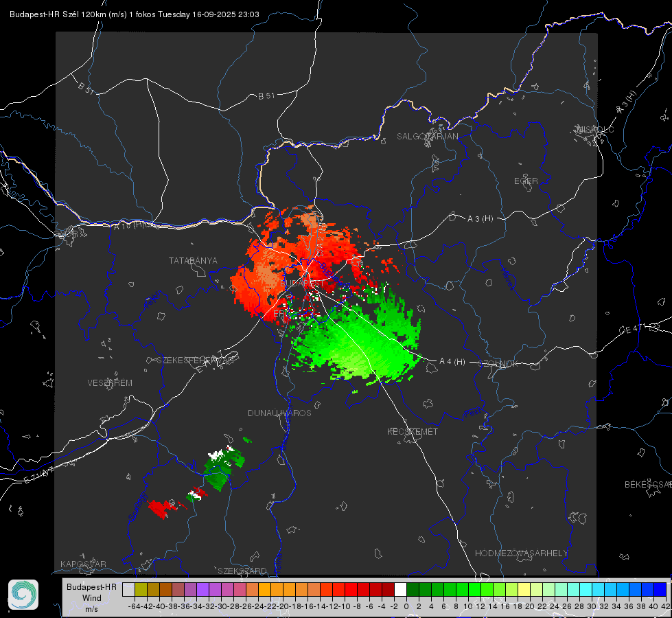Screen dimensions: 672x618
Task: Select the BÉKÉSCSABA city label
Action: click(648, 484)
